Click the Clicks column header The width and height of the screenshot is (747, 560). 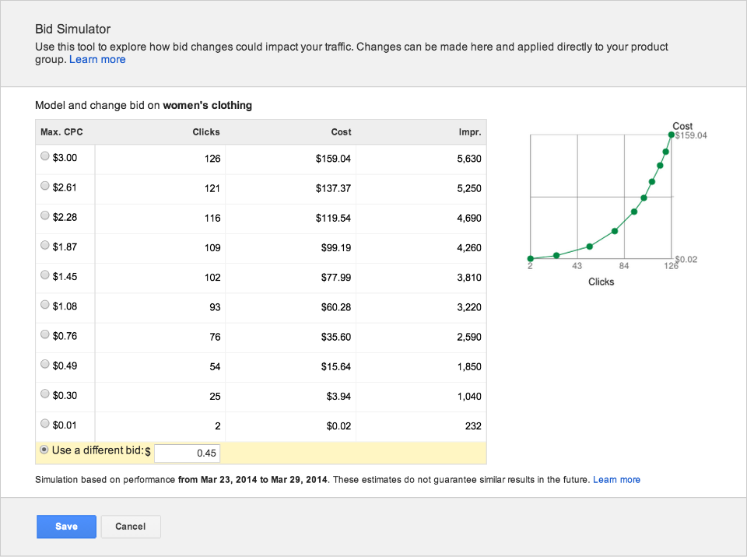pos(206,132)
